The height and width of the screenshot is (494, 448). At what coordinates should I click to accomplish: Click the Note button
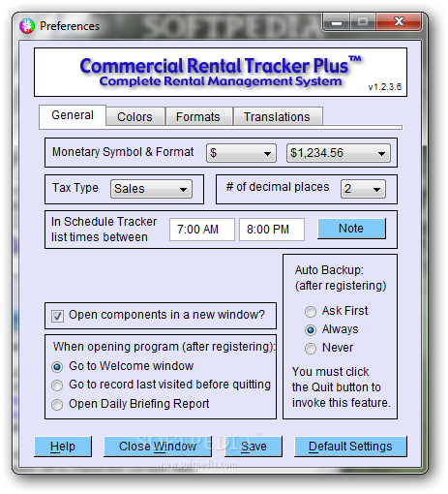tap(351, 229)
